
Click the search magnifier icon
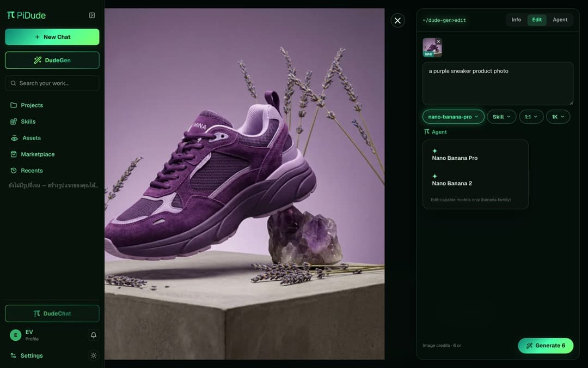(13, 83)
